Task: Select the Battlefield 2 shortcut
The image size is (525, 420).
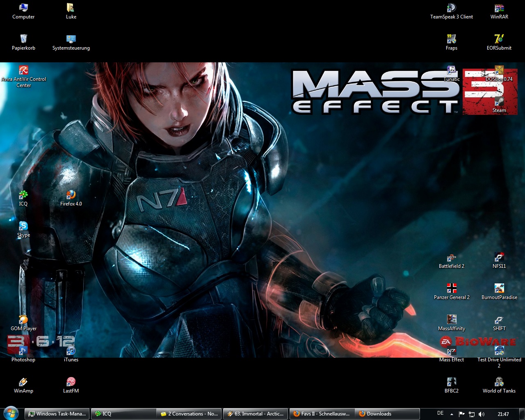Action: click(x=452, y=260)
